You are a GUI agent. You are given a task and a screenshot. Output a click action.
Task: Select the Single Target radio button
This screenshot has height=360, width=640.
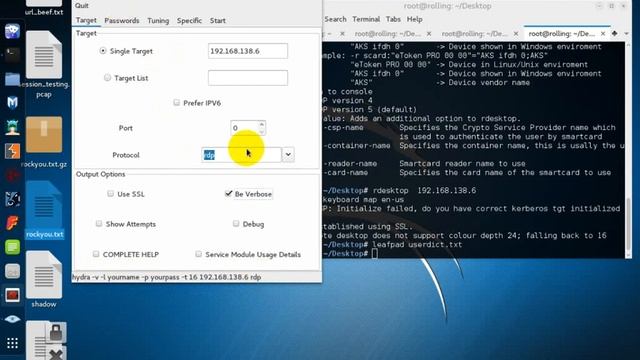[x=103, y=51]
